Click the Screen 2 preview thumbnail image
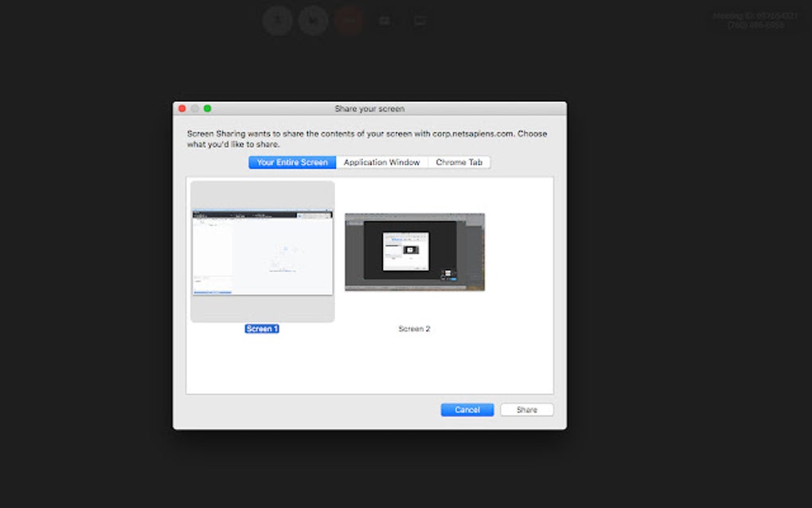Image resolution: width=812 pixels, height=508 pixels. 414,251
